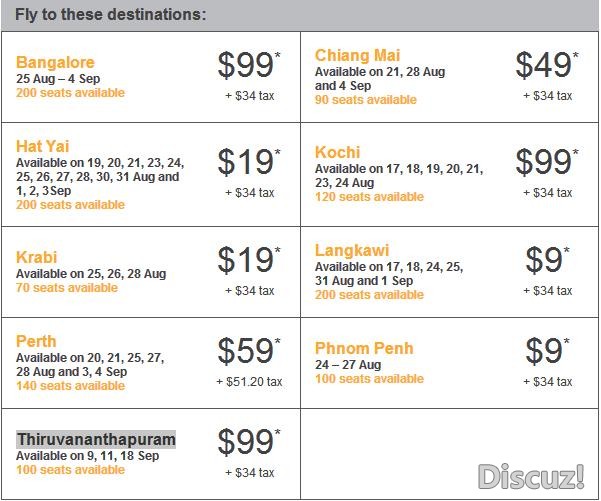Screen dimensions: 601x501
Task: Click the Kochi destination title
Action: (x=337, y=152)
